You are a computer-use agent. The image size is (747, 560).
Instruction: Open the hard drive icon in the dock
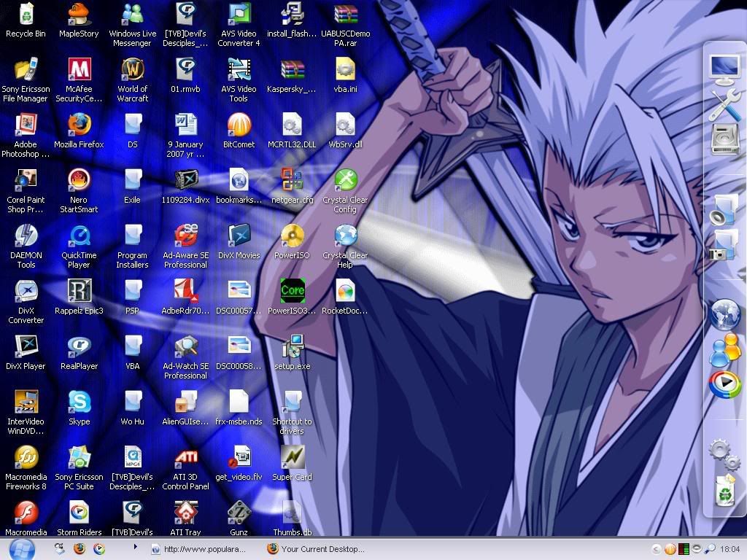[x=724, y=139]
